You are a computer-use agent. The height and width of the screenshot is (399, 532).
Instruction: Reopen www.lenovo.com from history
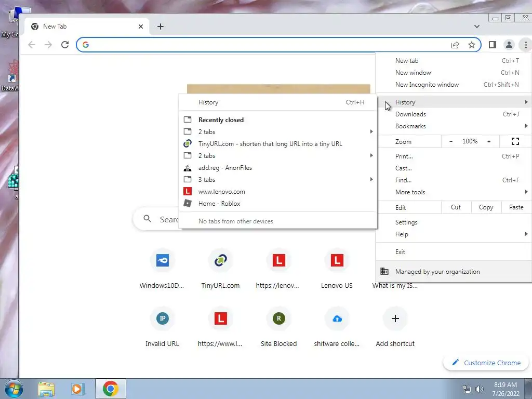click(x=278, y=192)
